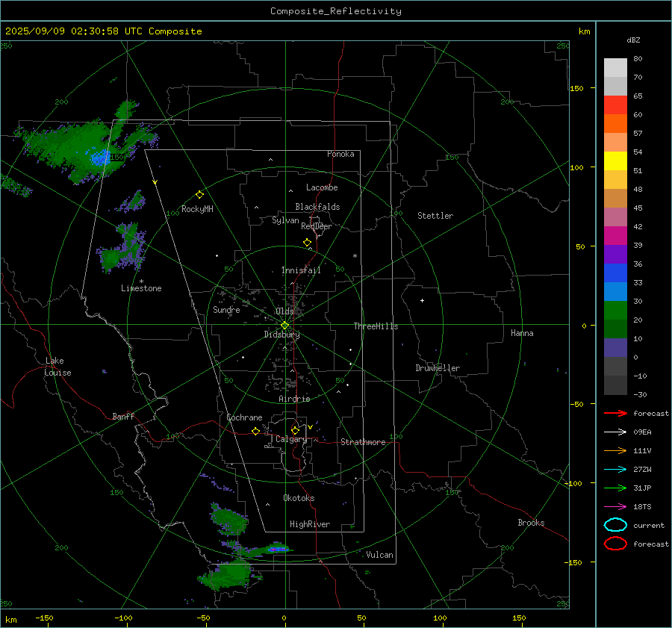The image size is (672, 628).
Task: Click the yellow diamond marker below RedDeer
Action: tap(307, 243)
